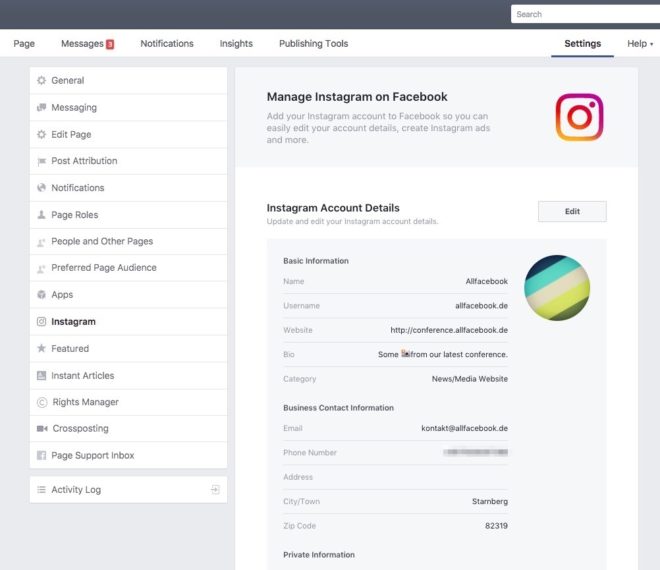Click the Manage Instagram on Facebook heading

point(357,97)
